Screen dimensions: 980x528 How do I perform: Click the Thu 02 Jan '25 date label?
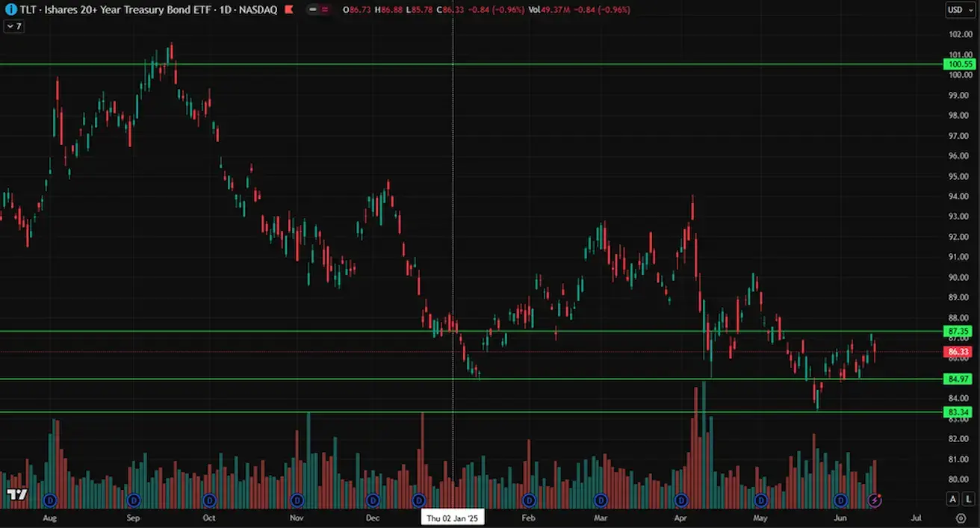453,517
